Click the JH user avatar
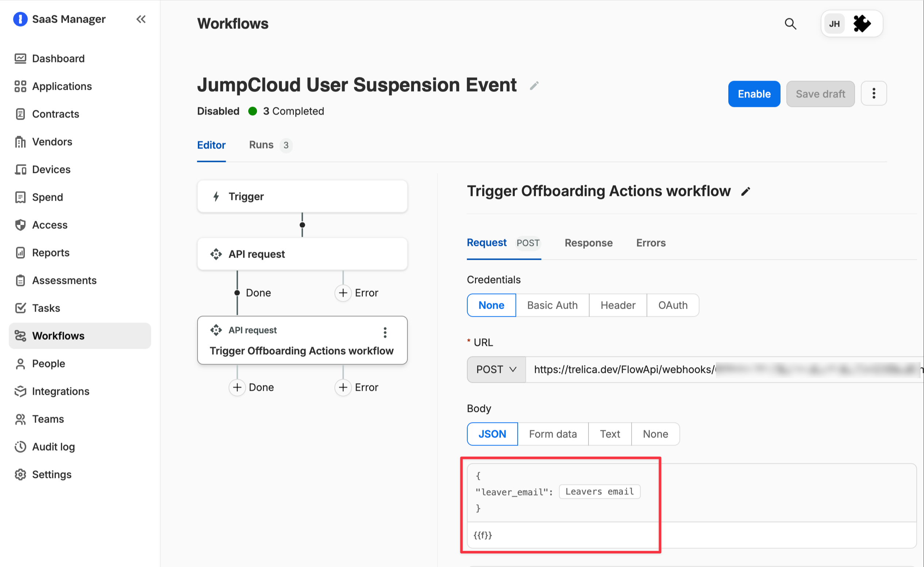 834,24
